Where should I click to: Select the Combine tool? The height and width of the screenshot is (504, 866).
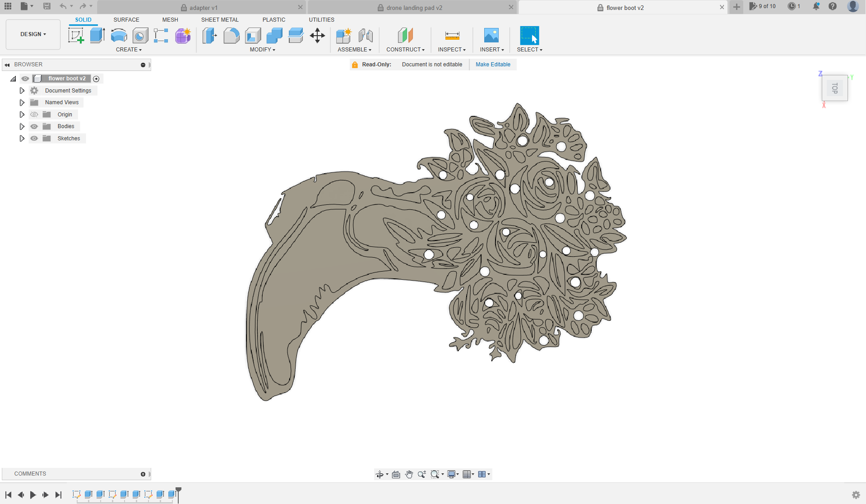point(274,35)
